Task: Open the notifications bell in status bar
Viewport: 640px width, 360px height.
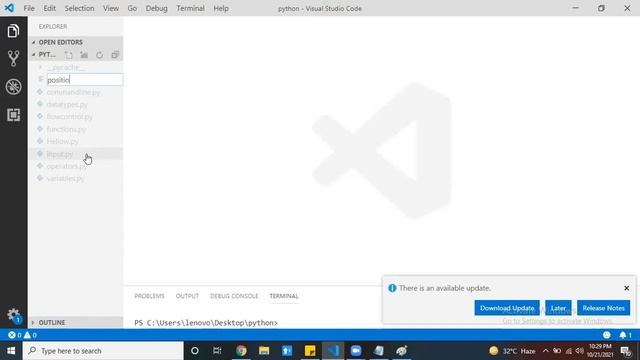Action: click(x=625, y=335)
